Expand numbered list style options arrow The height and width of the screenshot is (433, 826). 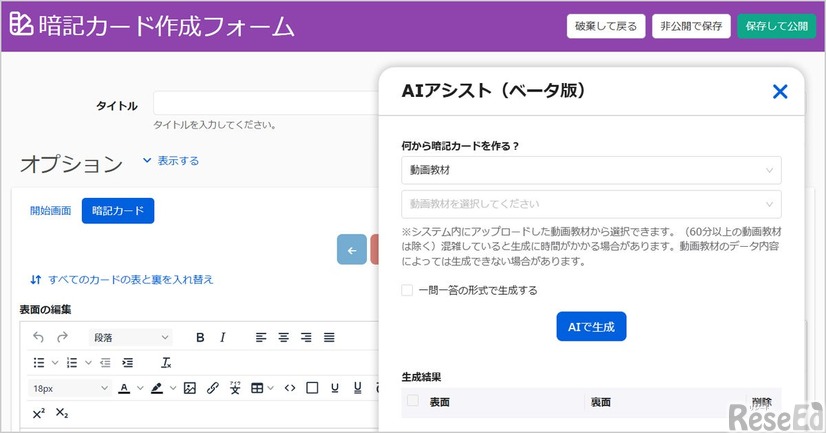[88, 362]
